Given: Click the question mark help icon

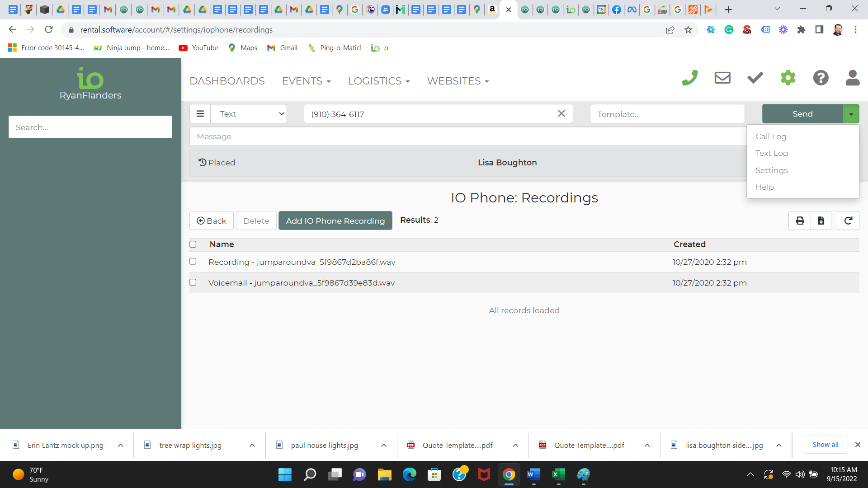Looking at the screenshot, I should (821, 78).
